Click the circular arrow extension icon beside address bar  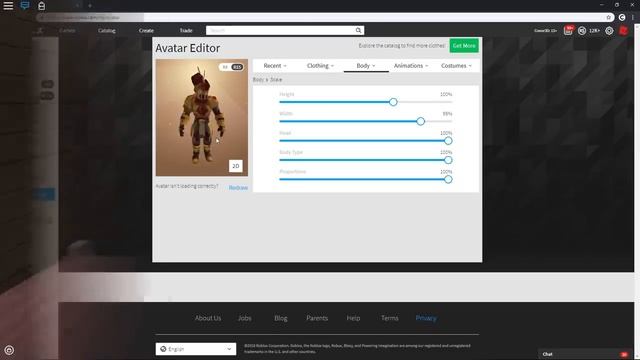(622, 17)
